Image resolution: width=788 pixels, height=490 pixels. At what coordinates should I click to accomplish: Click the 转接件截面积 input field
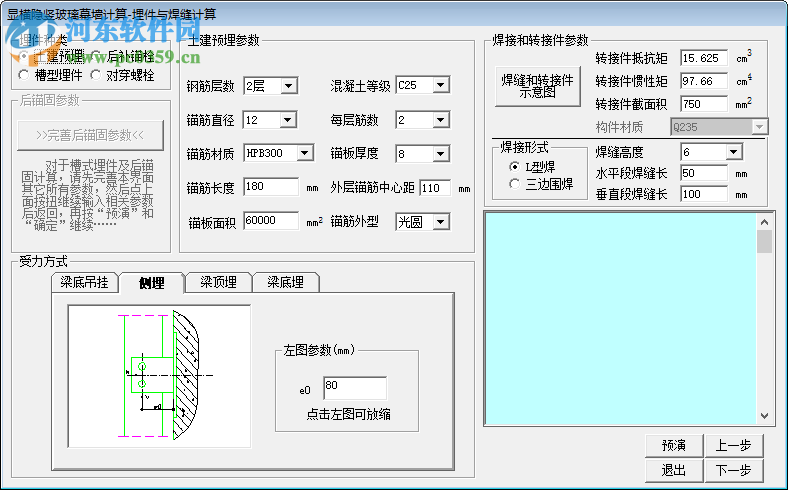click(704, 104)
